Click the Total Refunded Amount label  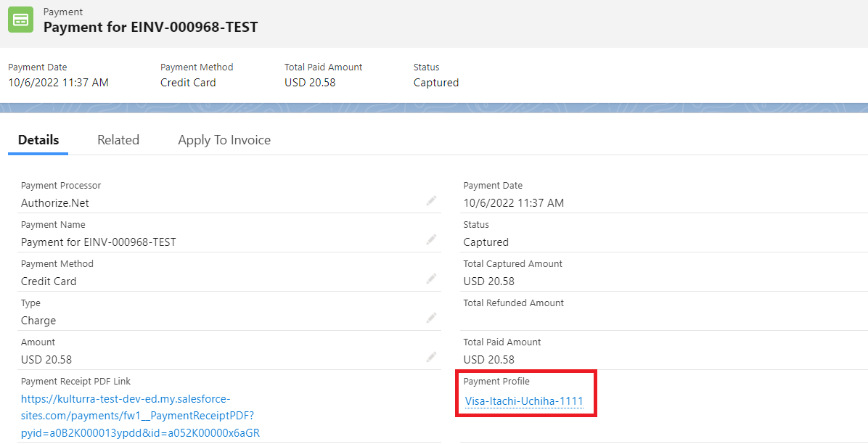pos(514,303)
